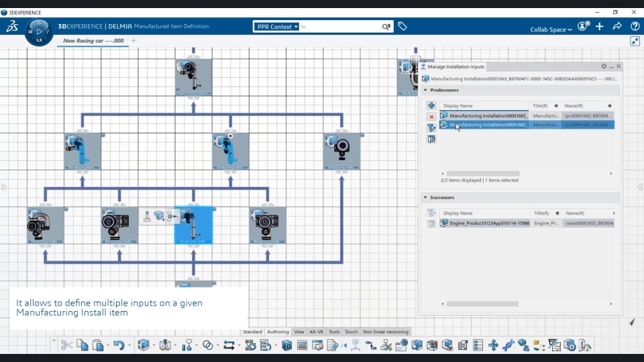644x362 pixels.
Task: Click the plus add icon in the top bar
Action: (x=600, y=26)
